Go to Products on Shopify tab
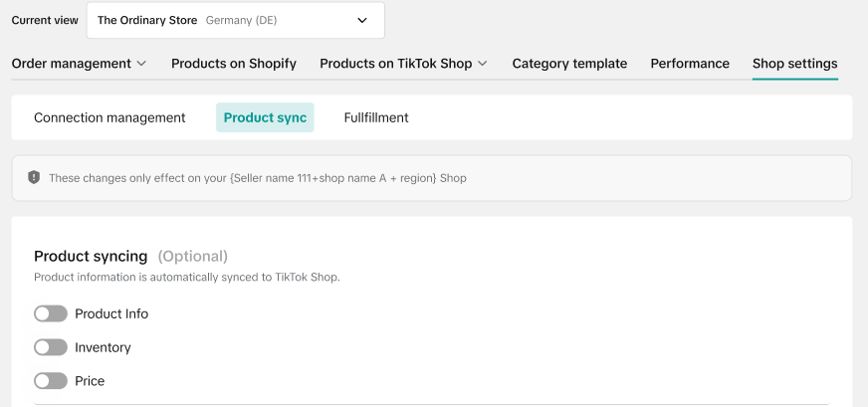Screen dimensions: 868x407 point(234,64)
